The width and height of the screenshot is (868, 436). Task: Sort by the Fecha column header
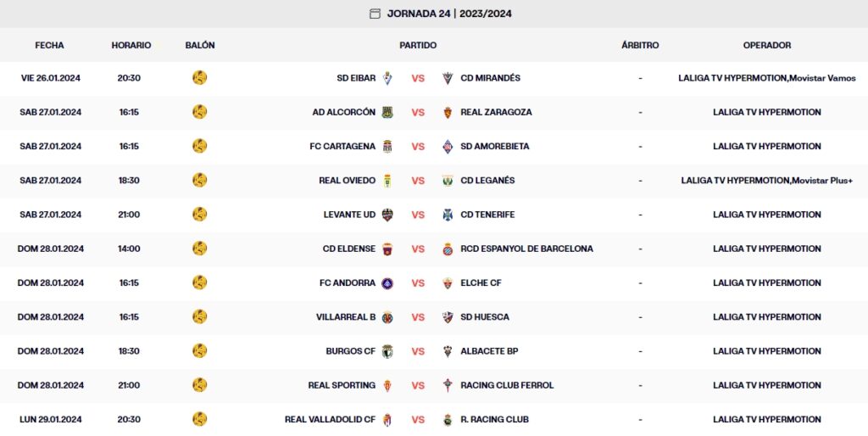49,45
